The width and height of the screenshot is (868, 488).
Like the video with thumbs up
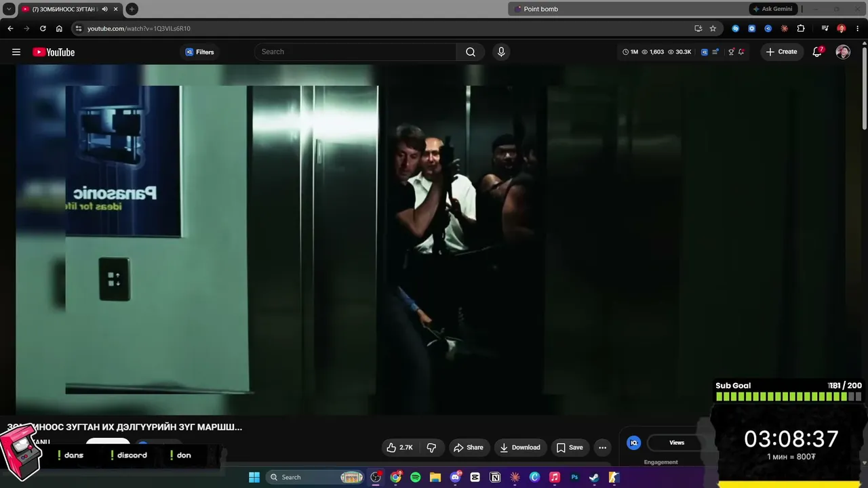click(399, 447)
